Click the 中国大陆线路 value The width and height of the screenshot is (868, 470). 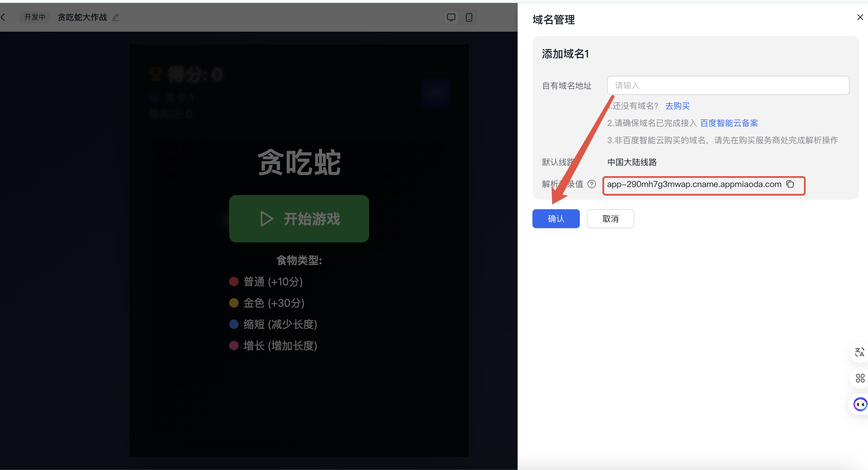click(x=632, y=162)
